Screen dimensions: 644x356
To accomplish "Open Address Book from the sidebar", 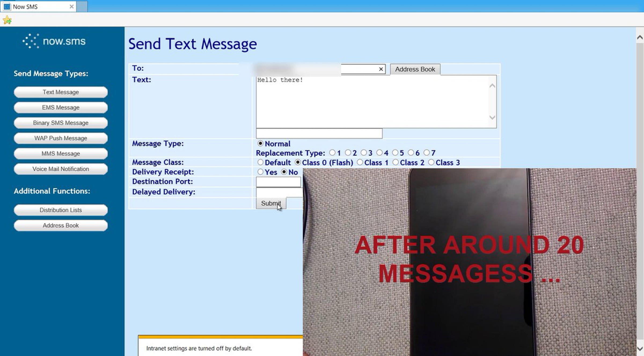I will [x=61, y=225].
